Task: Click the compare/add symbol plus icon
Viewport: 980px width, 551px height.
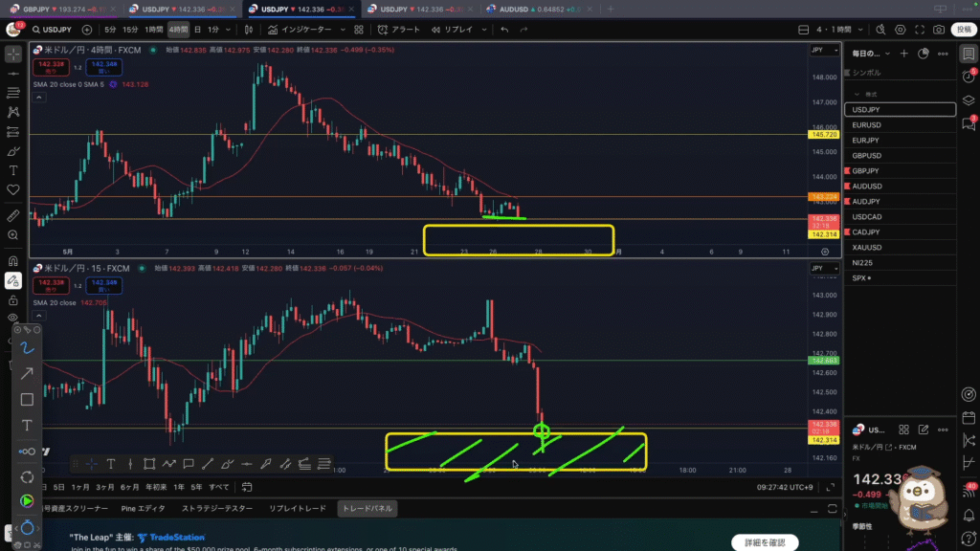Action: pos(87,30)
